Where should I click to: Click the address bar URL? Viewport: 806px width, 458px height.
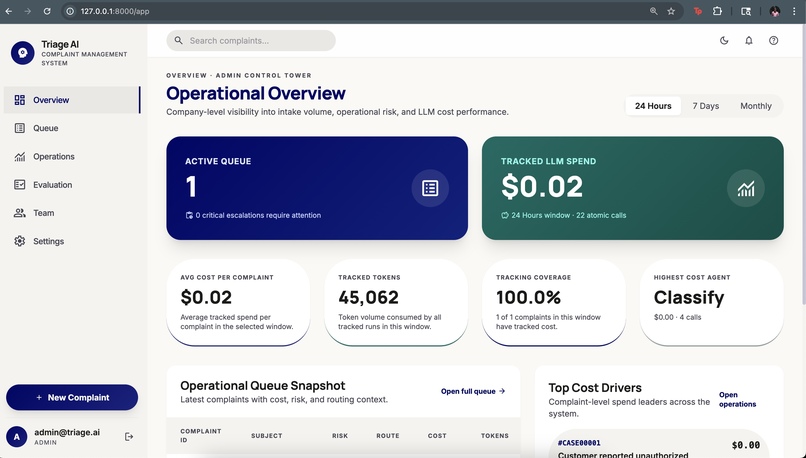point(115,11)
